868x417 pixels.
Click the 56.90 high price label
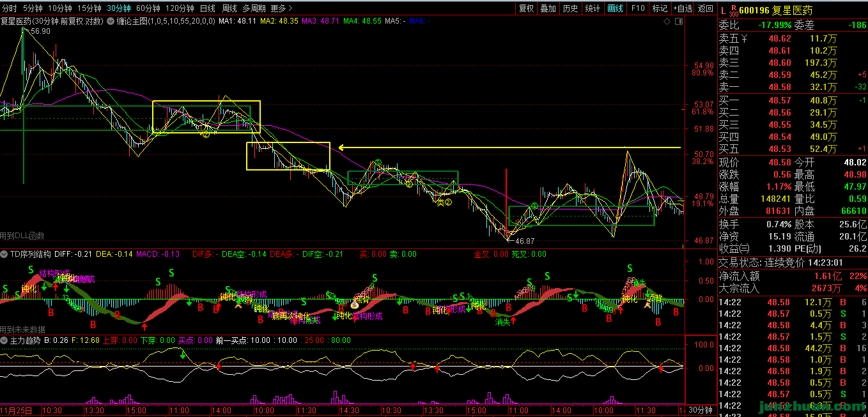(x=40, y=31)
